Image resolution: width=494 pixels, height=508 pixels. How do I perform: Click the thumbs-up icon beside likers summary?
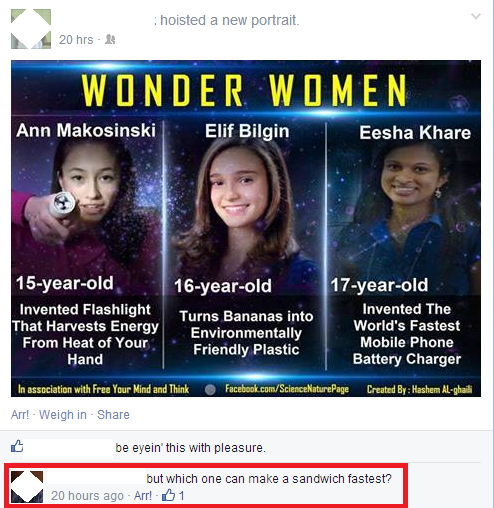(x=17, y=446)
